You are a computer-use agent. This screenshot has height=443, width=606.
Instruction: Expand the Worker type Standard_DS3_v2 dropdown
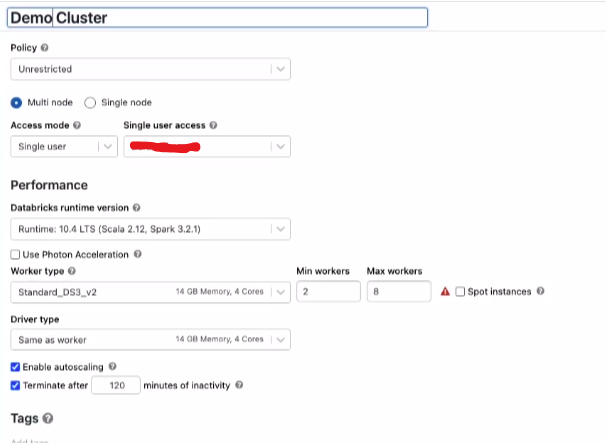pos(150,292)
